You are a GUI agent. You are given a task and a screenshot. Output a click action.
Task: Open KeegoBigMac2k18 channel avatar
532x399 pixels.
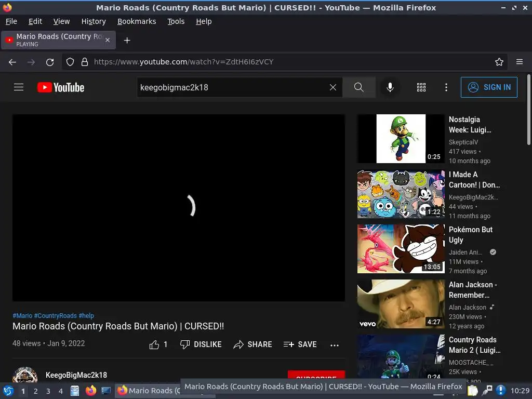click(x=25, y=375)
